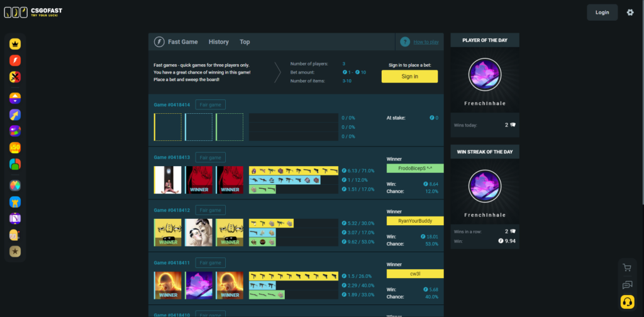
Task: Open the yellow crown game icon
Action: tap(15, 44)
